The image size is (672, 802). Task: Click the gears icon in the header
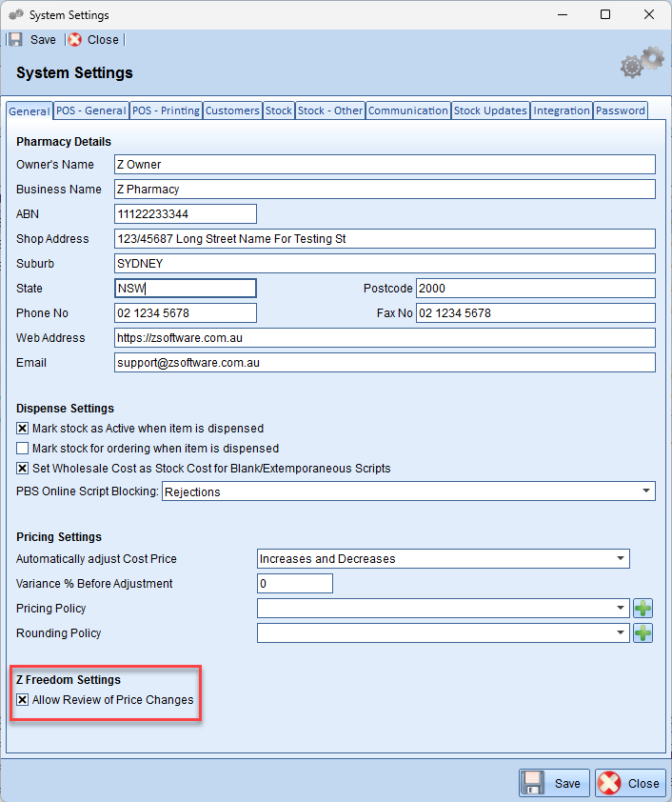tap(642, 64)
